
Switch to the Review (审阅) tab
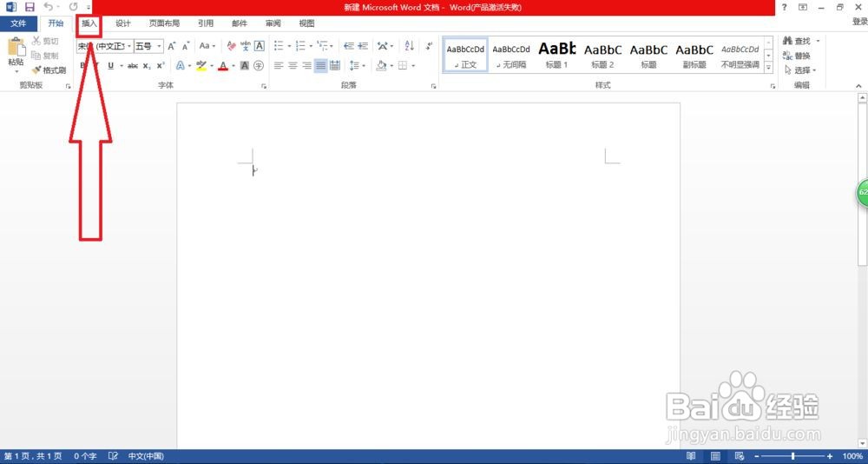pyautogui.click(x=273, y=23)
